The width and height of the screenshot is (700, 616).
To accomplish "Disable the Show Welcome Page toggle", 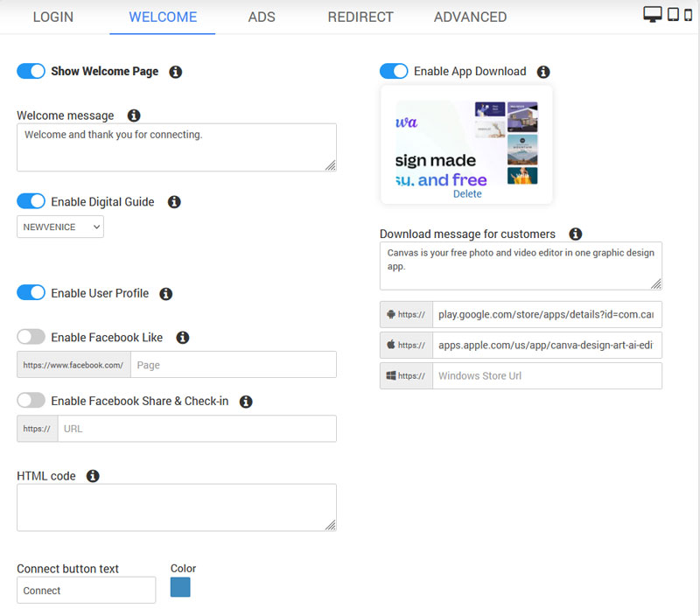I will 31,71.
